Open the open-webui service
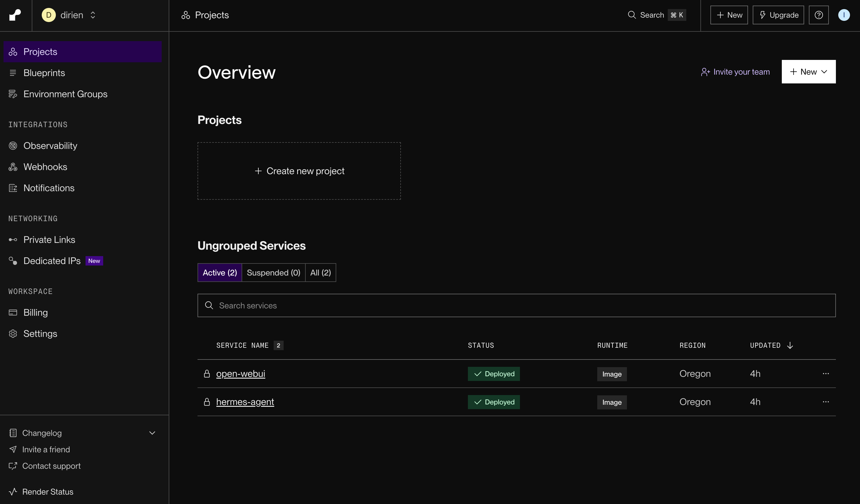Viewport: 860px width, 504px height. tap(241, 374)
